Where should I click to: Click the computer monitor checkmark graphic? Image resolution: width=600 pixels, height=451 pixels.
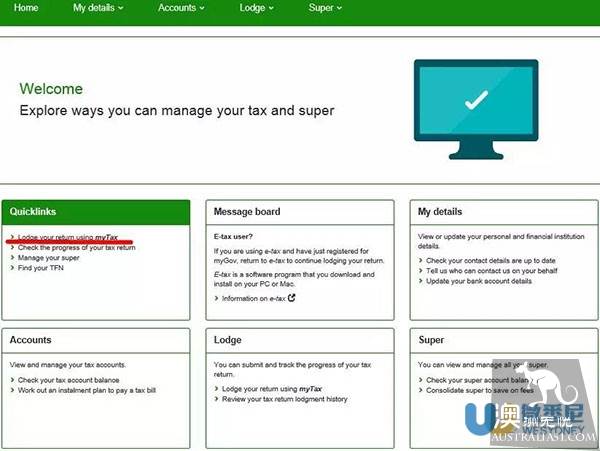(476, 109)
